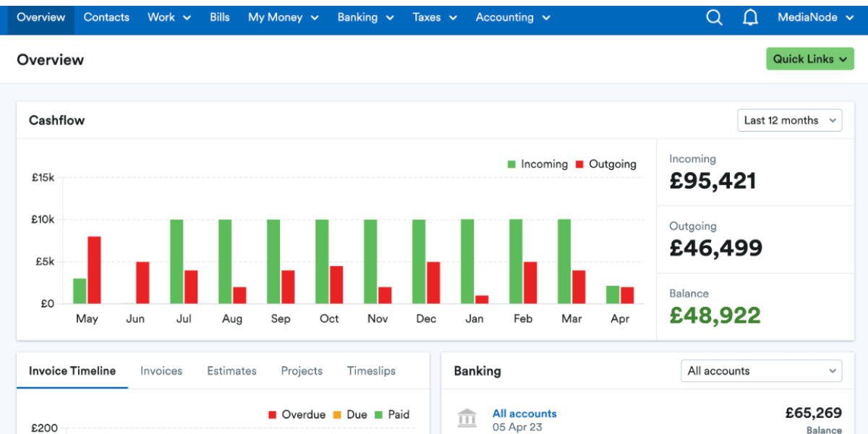Toggle Incoming bars via legend label
Image resolution: width=868 pixels, height=434 pixels.
(544, 164)
